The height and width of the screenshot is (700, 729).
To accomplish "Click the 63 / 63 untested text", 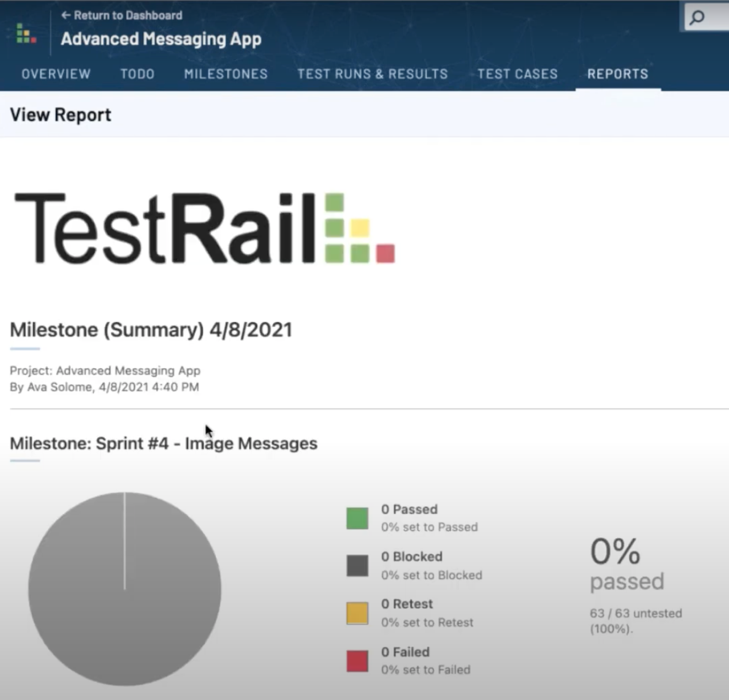I will coord(636,621).
